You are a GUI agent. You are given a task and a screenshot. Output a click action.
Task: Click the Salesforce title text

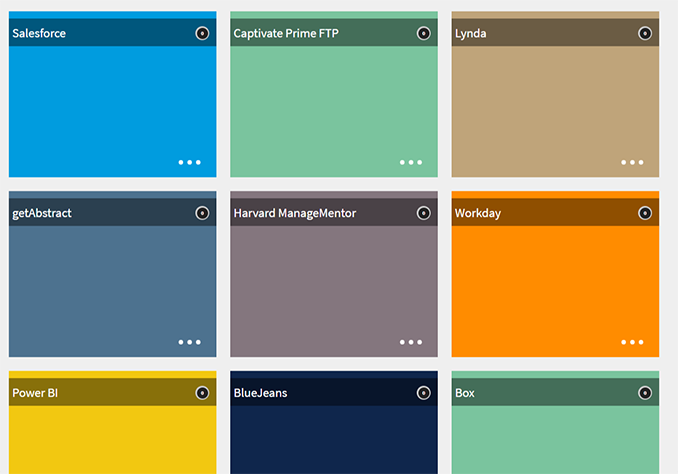[39, 33]
